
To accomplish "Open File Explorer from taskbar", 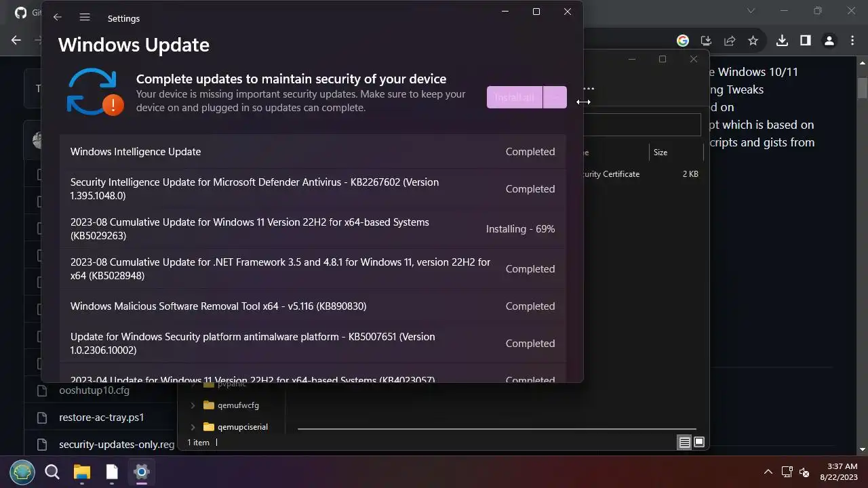I will pyautogui.click(x=82, y=472).
